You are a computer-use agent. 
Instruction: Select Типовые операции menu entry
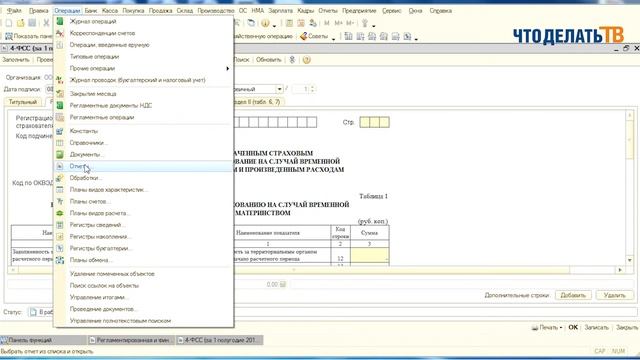[94, 57]
